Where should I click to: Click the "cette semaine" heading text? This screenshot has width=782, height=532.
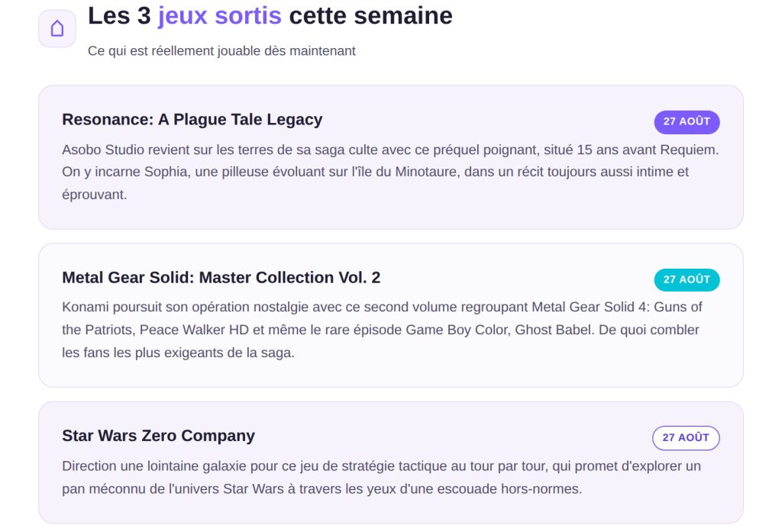coord(370,16)
